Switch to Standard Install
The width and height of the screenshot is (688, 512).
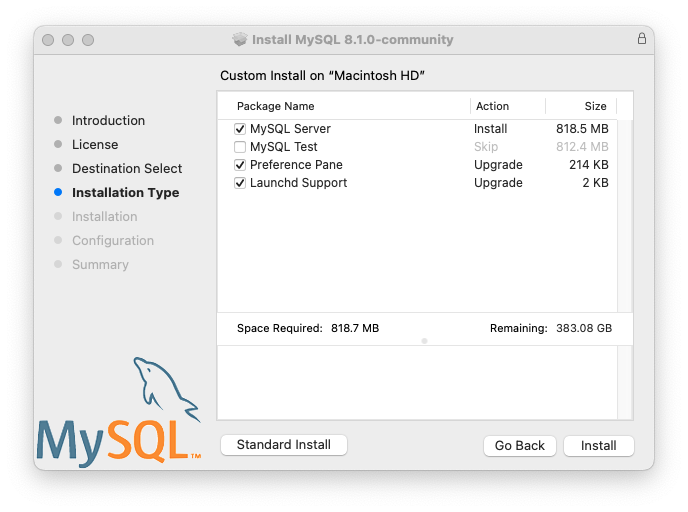(283, 444)
